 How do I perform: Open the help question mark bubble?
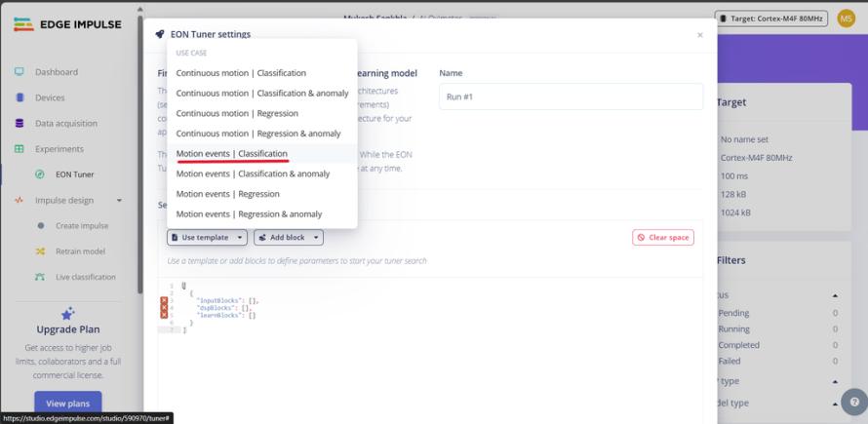(x=854, y=402)
